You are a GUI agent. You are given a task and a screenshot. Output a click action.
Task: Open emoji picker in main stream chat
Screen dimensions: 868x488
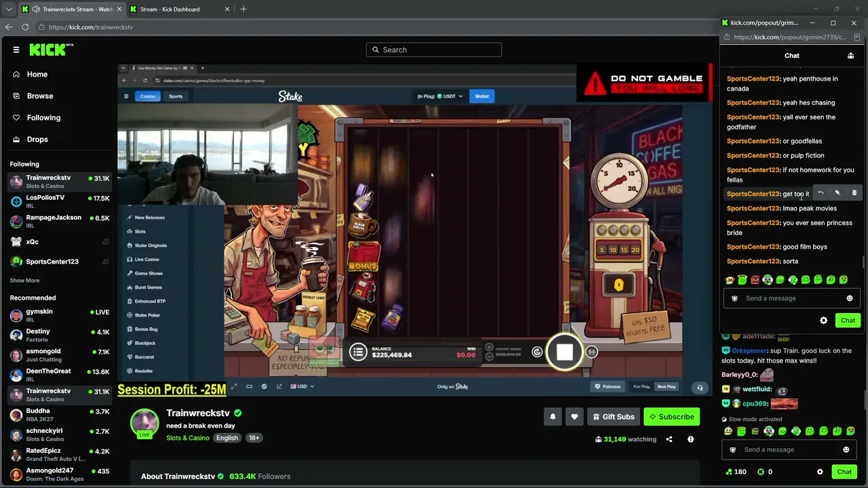coord(846,449)
